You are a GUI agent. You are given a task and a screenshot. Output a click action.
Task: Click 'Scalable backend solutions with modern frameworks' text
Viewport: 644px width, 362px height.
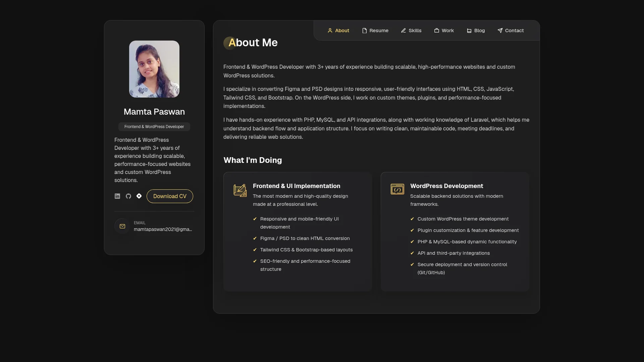tap(457, 200)
